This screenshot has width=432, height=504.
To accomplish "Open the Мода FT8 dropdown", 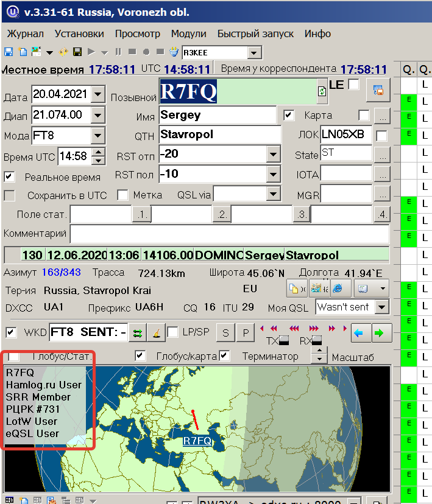I will coord(97,135).
